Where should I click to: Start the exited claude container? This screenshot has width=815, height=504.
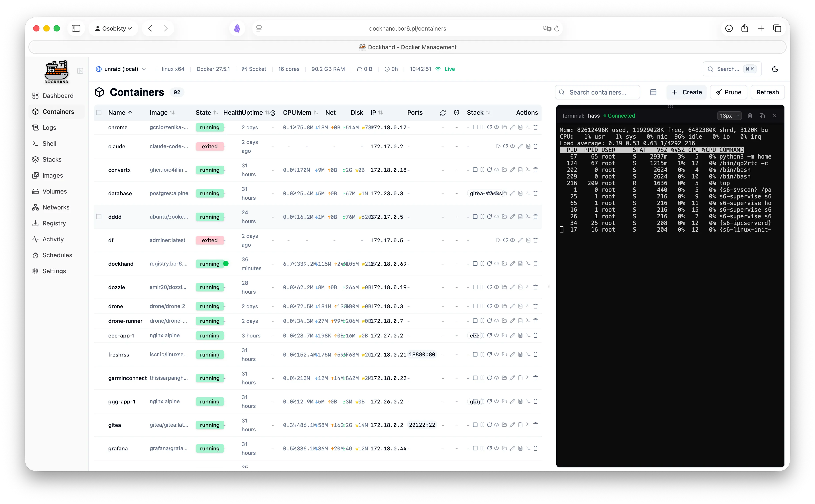(x=498, y=146)
